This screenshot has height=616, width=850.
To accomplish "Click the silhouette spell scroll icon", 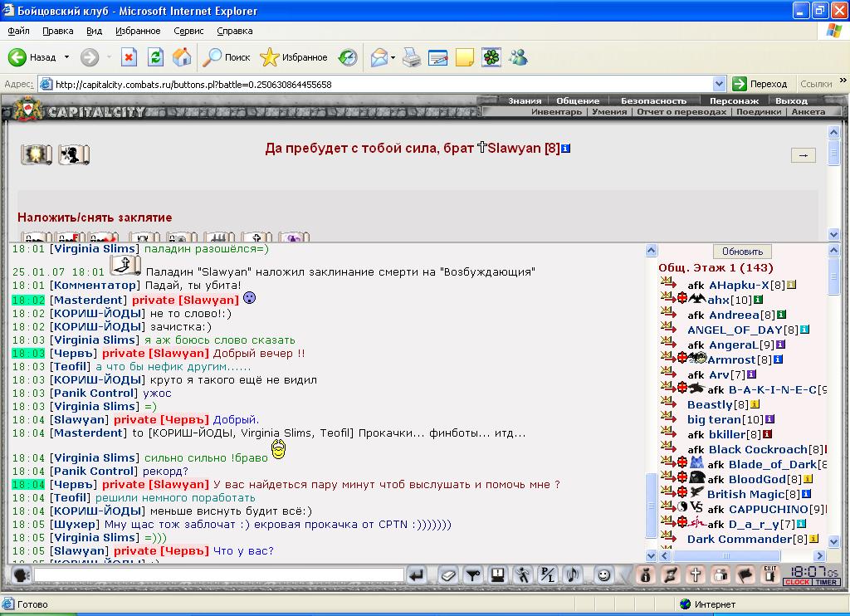I will click(x=74, y=154).
